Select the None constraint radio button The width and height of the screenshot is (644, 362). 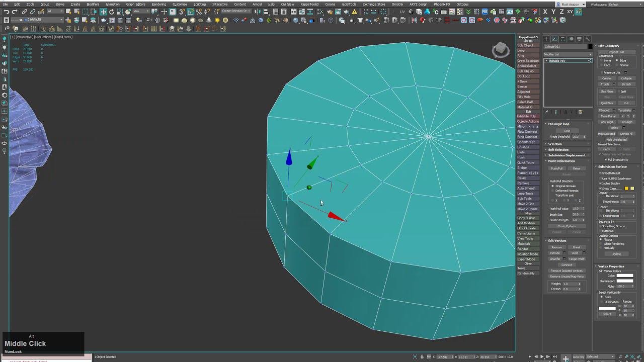pyautogui.click(x=602, y=60)
